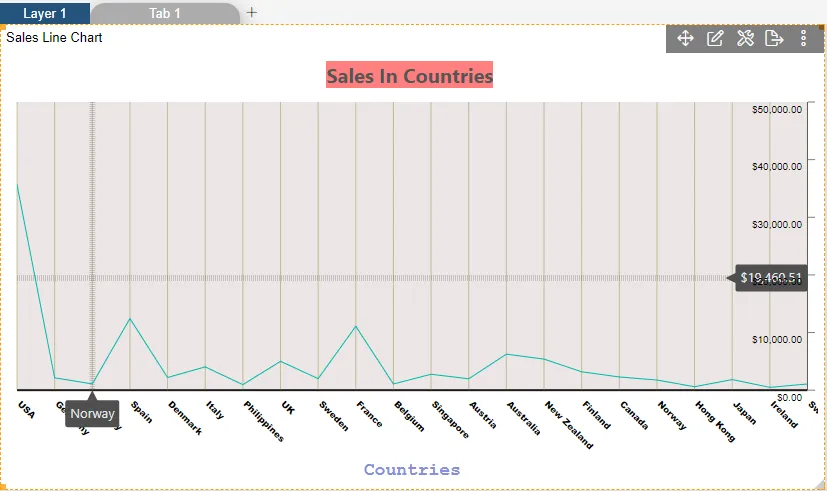Select the Hong Kong x-axis label
Image resolution: width=827 pixels, height=491 pixels.
point(715,421)
